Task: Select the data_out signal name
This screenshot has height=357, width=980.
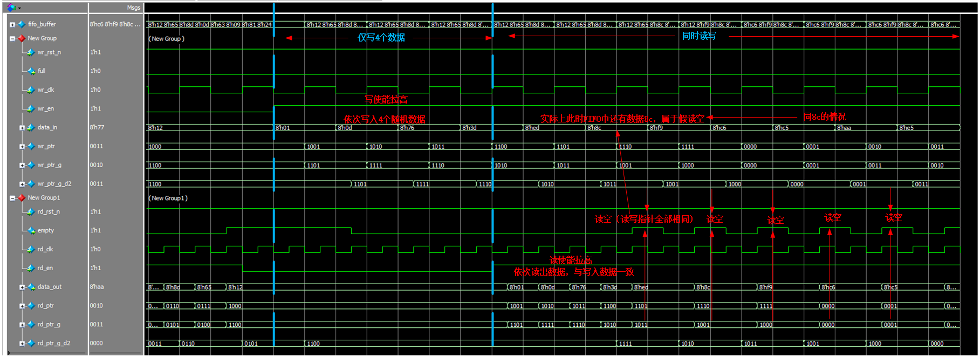Action: [x=50, y=287]
